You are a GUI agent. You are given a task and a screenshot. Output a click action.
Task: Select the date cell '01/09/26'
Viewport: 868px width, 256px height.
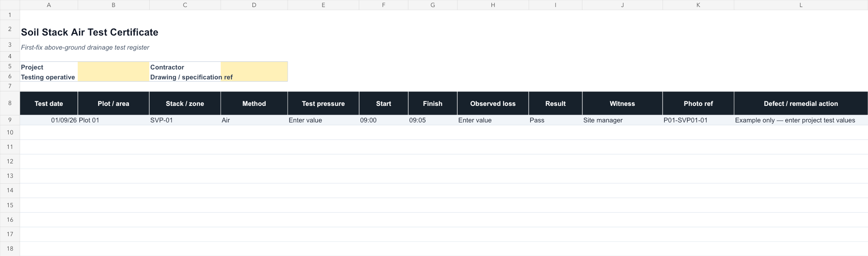49,120
